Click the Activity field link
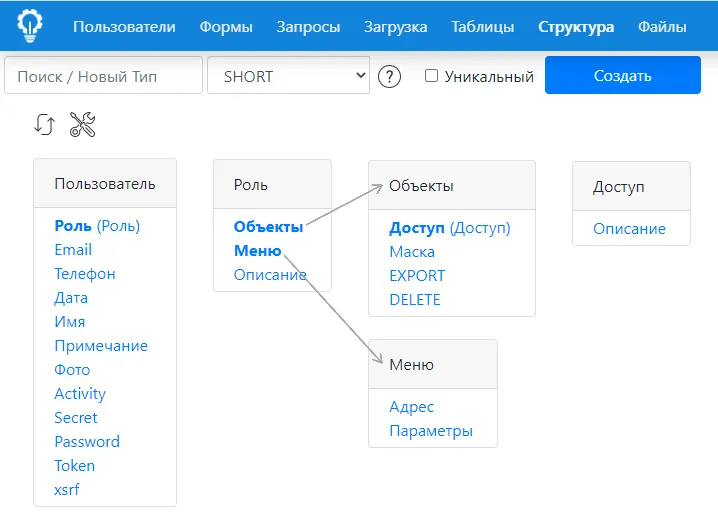Viewport: 718px width, 517px height. tap(80, 394)
